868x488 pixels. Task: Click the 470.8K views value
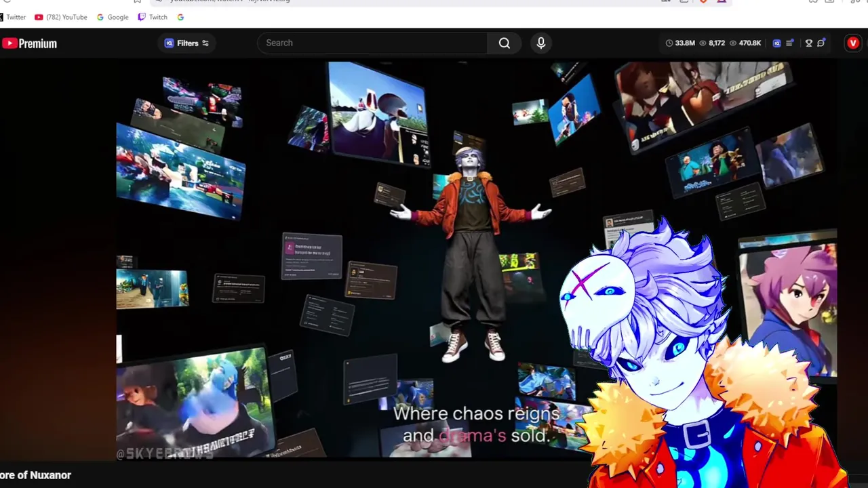[750, 43]
